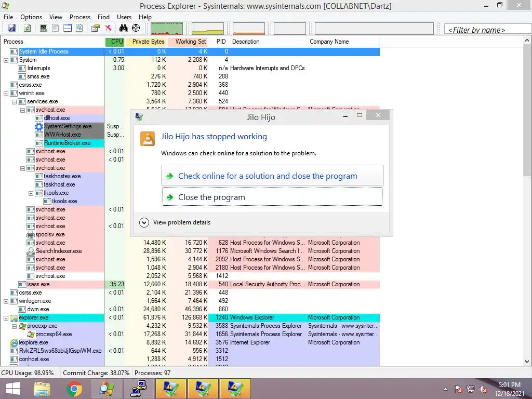Screen dimensions: 532x399
Task: Click the process list scrollbar down arrow
Action: (x=528, y=362)
